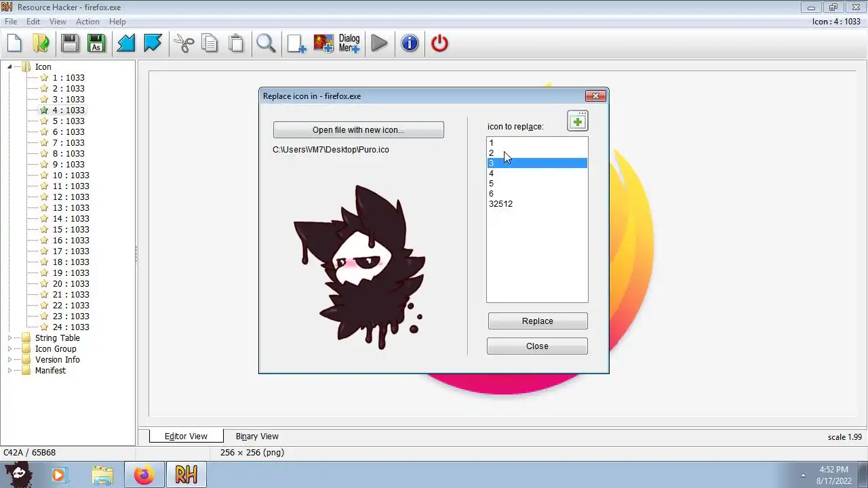Collapse the Icon tree folder
This screenshot has width=868, height=488.
9,66
